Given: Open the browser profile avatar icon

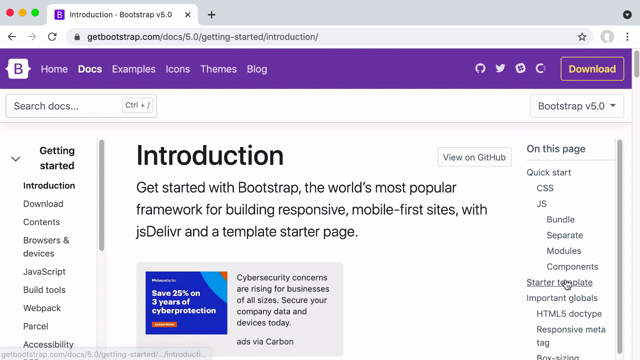Looking at the screenshot, I should pos(607,37).
